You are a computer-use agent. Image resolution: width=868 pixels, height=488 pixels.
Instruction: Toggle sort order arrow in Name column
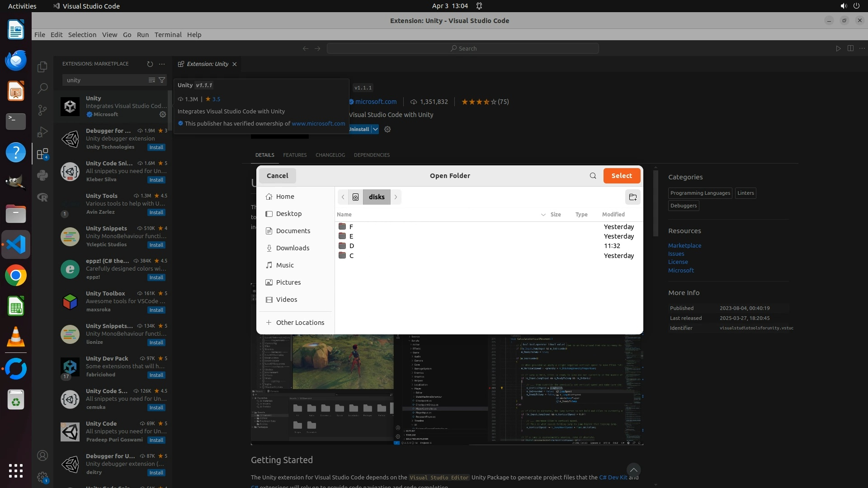543,215
